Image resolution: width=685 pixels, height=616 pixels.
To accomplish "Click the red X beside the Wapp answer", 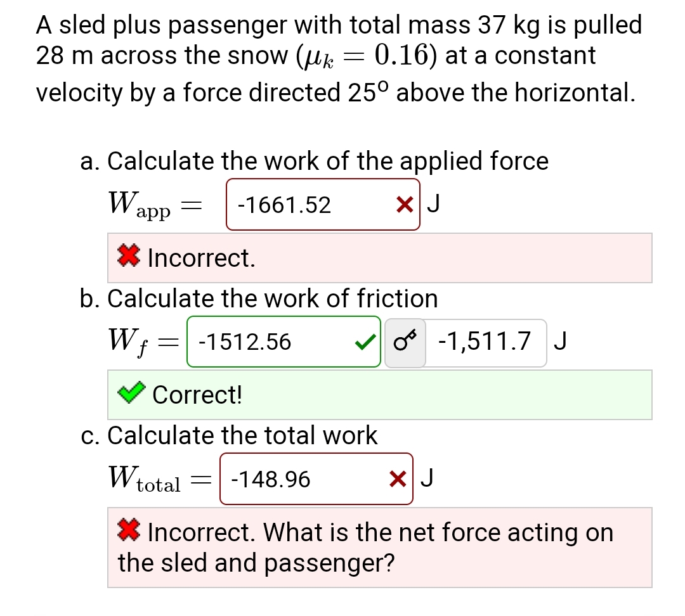I will [405, 204].
